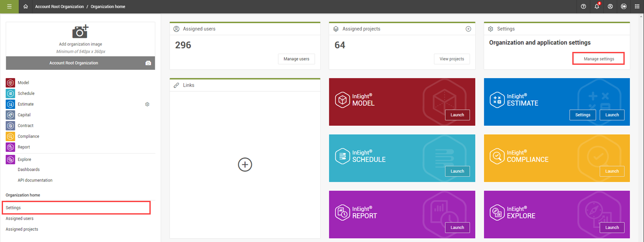Viewport: 644px width, 242px height.
Task: Click the View projects button
Action: click(x=452, y=59)
